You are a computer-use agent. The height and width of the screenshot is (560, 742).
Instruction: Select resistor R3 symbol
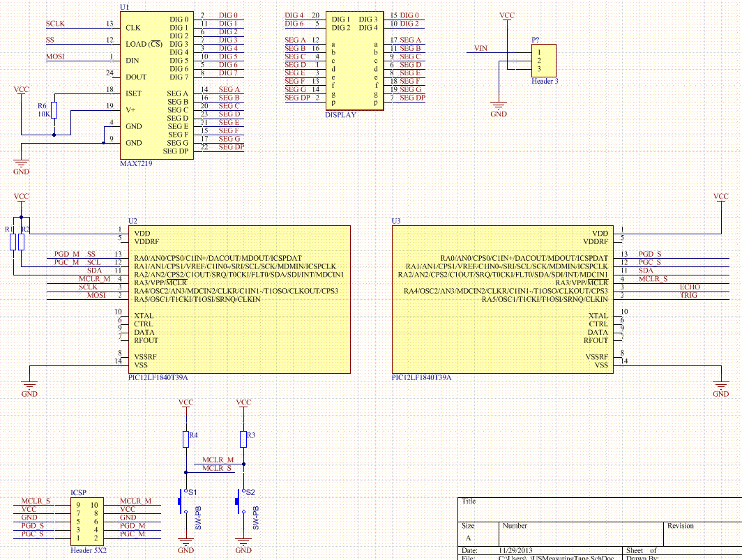pyautogui.click(x=243, y=439)
